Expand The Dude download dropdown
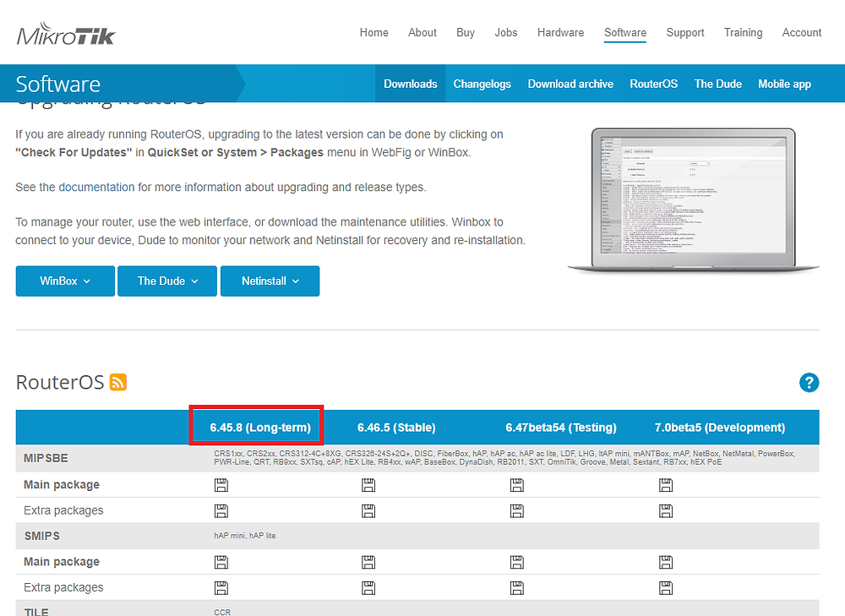 (x=167, y=281)
